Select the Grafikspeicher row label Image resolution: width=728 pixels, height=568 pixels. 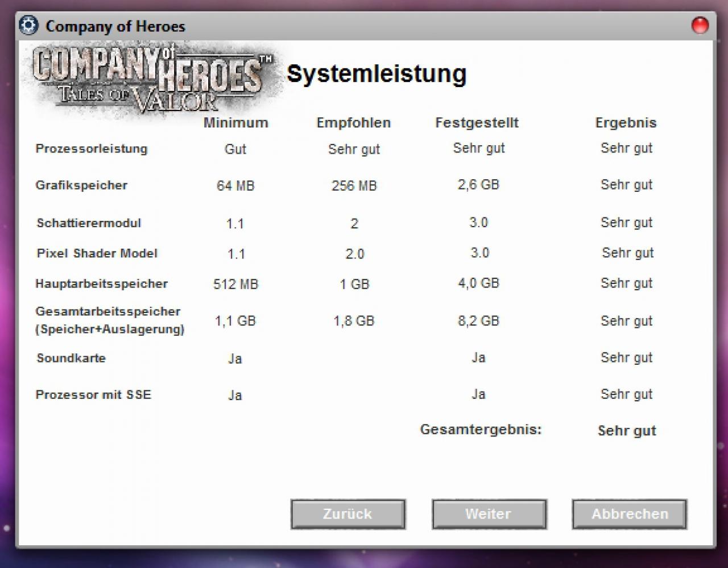(81, 185)
